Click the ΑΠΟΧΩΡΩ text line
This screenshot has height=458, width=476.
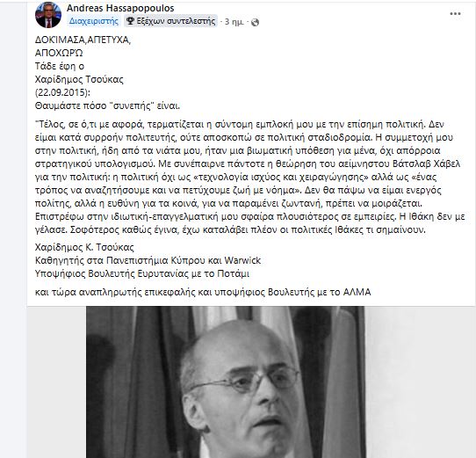(x=59, y=53)
